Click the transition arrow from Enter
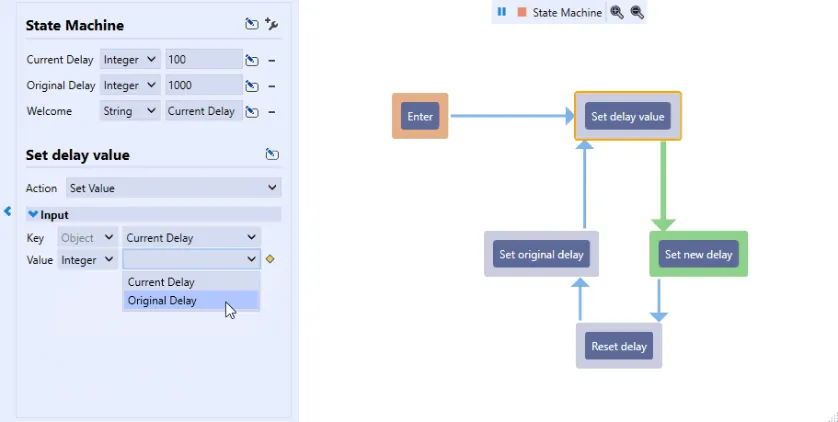 tap(512, 116)
